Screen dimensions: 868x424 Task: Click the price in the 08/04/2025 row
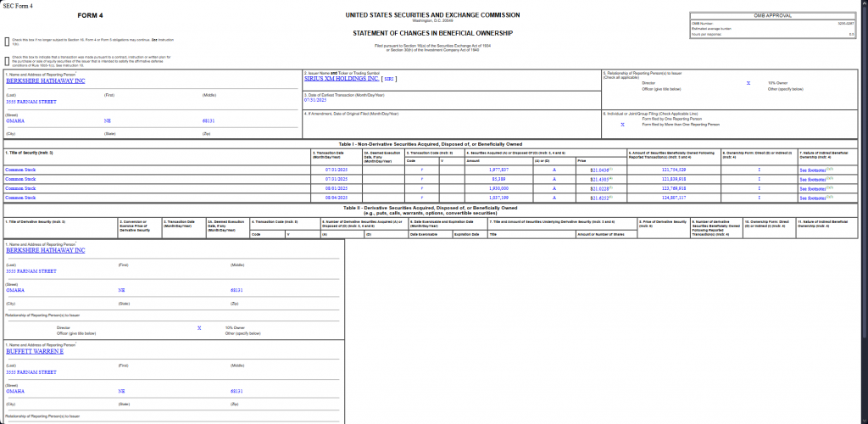[x=601, y=198]
